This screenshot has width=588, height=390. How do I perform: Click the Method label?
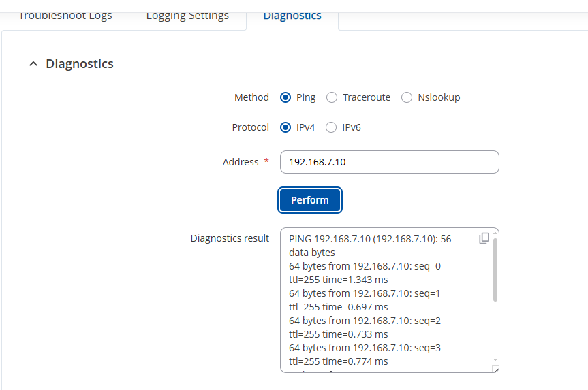point(251,97)
